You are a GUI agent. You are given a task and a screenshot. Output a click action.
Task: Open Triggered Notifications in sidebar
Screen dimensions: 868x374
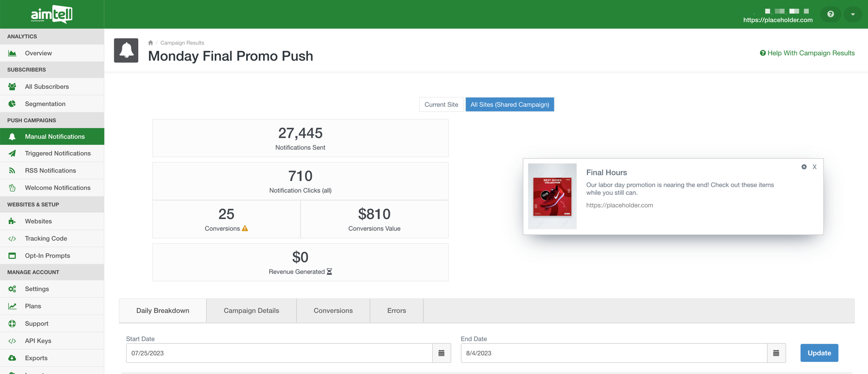[x=58, y=153]
